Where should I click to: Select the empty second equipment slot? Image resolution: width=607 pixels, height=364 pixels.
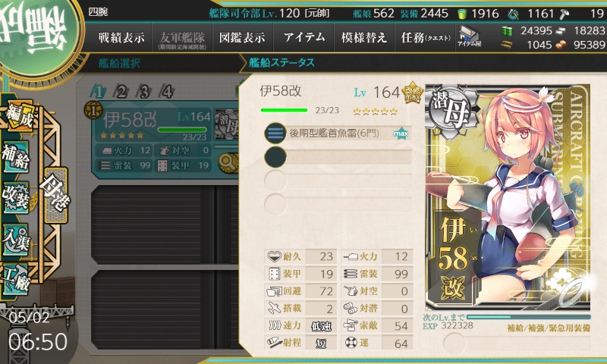pos(338,157)
